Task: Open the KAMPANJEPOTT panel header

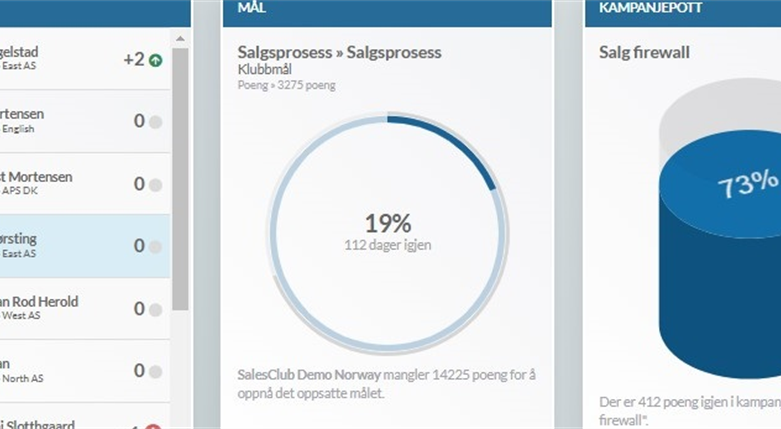Action: click(683, 13)
